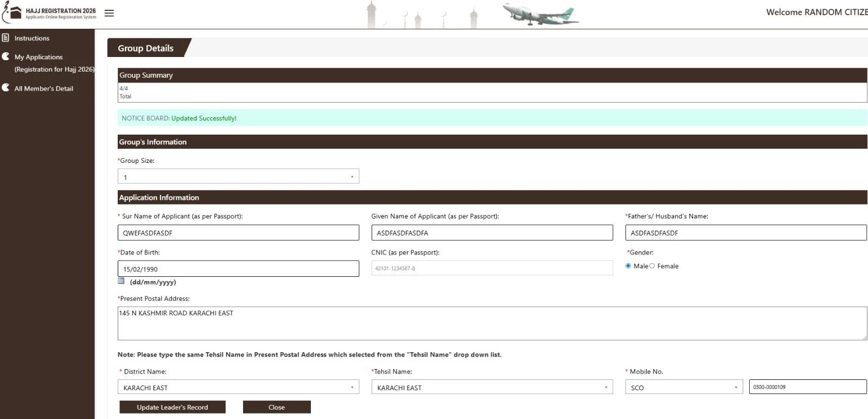Viewport: 868px width, 419px height.
Task: Click the Date of Birth input field
Action: (x=238, y=269)
